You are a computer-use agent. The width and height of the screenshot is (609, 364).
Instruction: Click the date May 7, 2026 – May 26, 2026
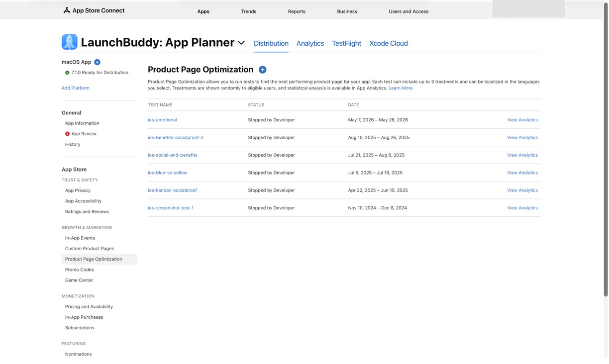(378, 120)
